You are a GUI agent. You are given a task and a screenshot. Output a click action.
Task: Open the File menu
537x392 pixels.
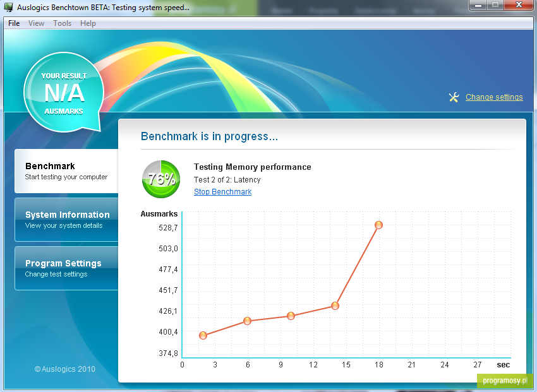pyautogui.click(x=14, y=23)
